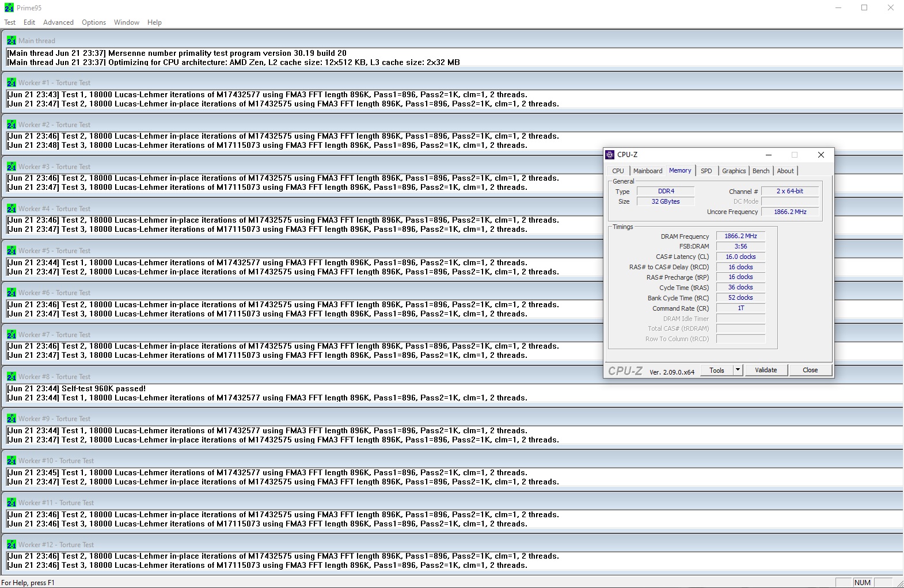This screenshot has width=904, height=588.
Task: Click the Worker #8 'Self-test 960K passed!' line
Action: (76, 388)
